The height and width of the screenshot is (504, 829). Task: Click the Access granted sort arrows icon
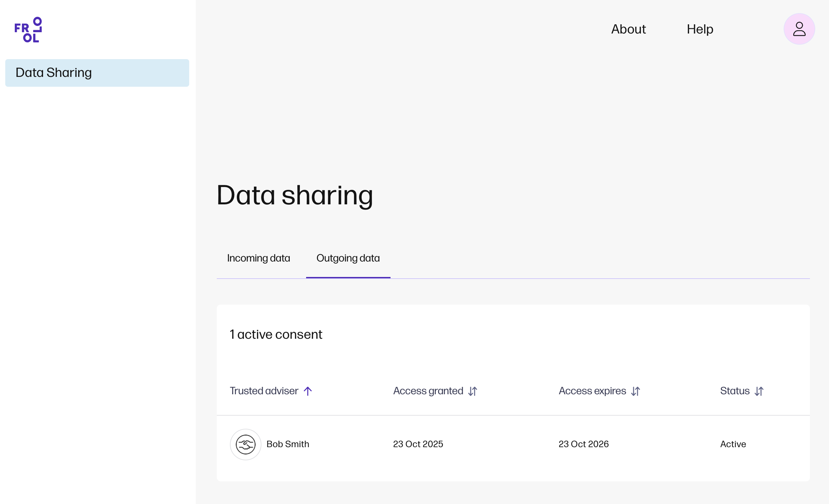tap(472, 391)
